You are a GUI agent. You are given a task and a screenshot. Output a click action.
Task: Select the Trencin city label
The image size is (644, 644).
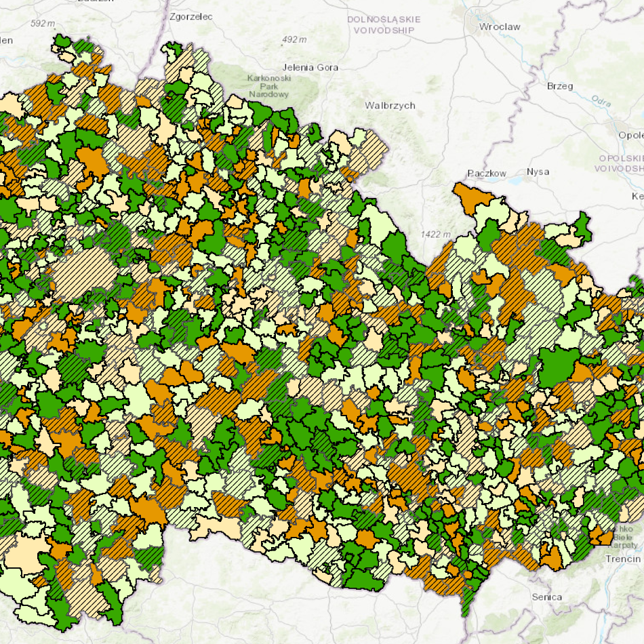coord(622,559)
